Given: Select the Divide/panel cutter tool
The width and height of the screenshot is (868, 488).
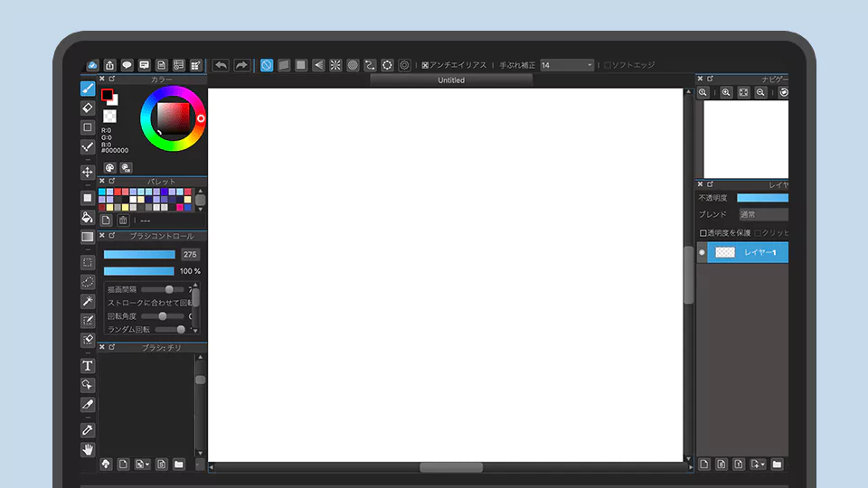Looking at the screenshot, I should tap(88, 405).
